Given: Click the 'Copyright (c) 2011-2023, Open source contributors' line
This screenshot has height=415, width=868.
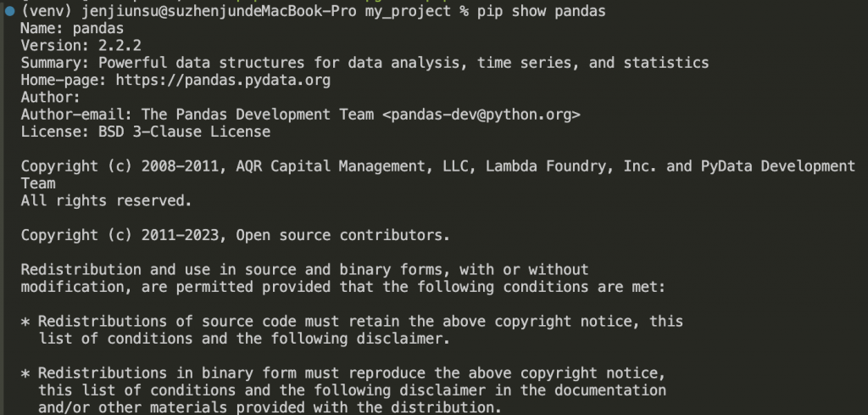Looking at the screenshot, I should point(236,235).
